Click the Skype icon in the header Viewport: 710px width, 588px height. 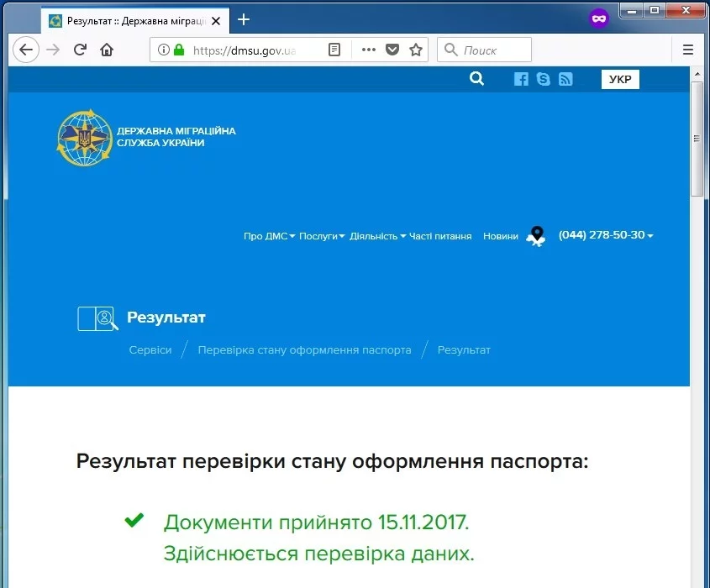(x=543, y=78)
